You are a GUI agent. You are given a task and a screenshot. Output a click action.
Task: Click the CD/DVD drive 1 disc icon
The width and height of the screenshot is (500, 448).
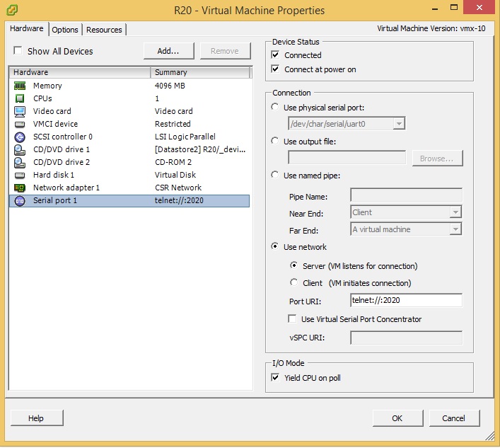pyautogui.click(x=20, y=149)
